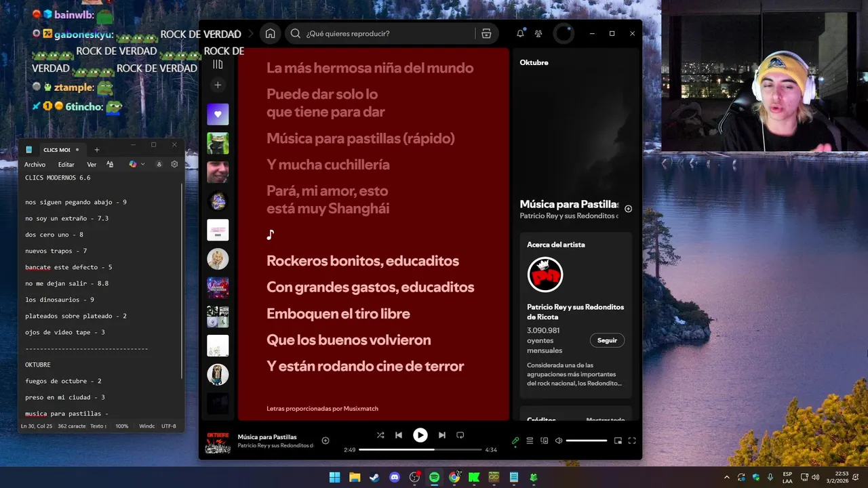Open Notepad settings gear
Screen dimensions: 868x488
(x=174, y=164)
